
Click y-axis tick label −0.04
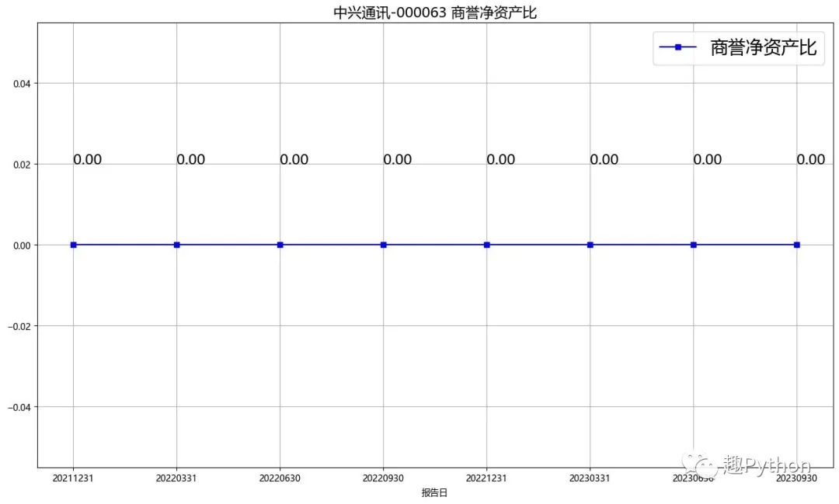coord(19,407)
